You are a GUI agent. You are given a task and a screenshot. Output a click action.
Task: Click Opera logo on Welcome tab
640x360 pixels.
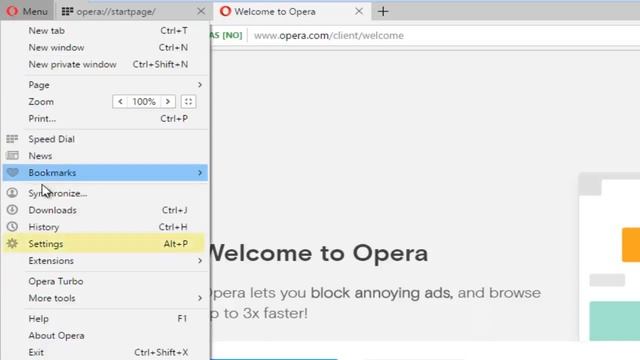point(225,11)
